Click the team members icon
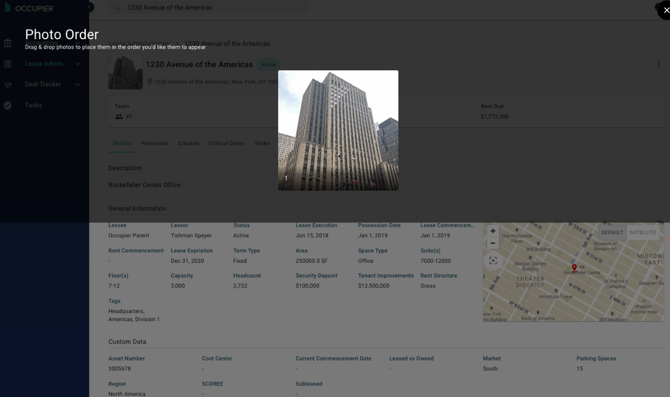The image size is (670, 397). [119, 117]
